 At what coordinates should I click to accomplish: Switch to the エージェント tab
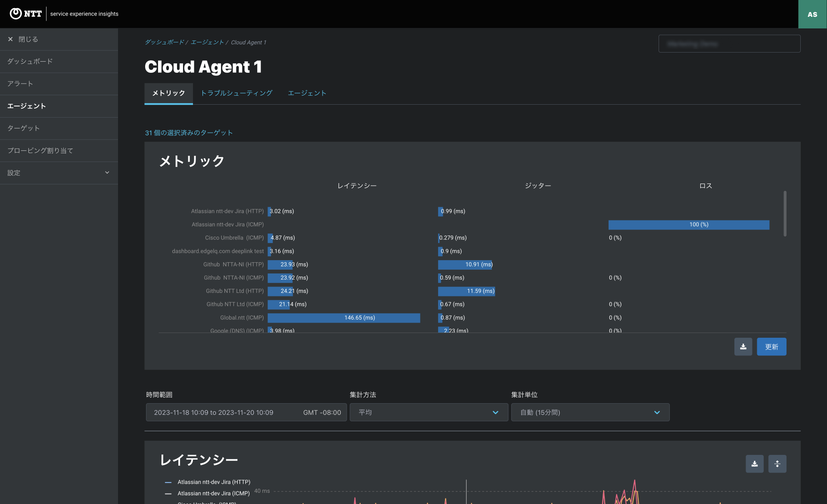[x=307, y=93]
